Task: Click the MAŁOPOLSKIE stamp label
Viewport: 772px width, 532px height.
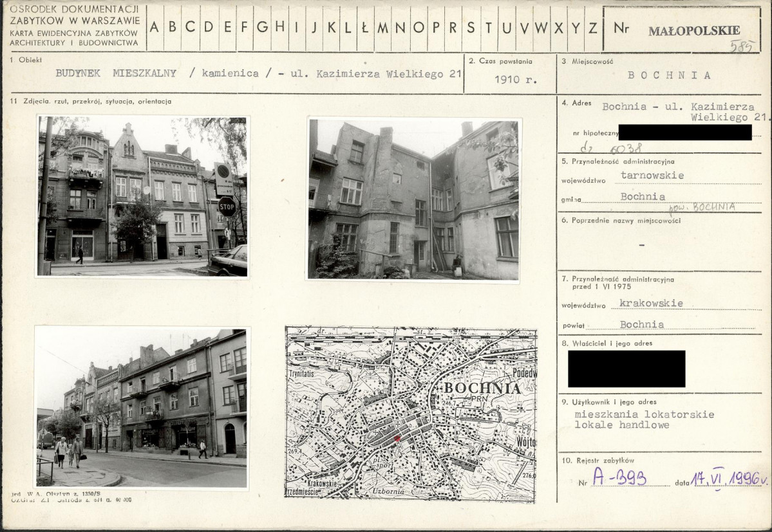Action: tap(694, 31)
